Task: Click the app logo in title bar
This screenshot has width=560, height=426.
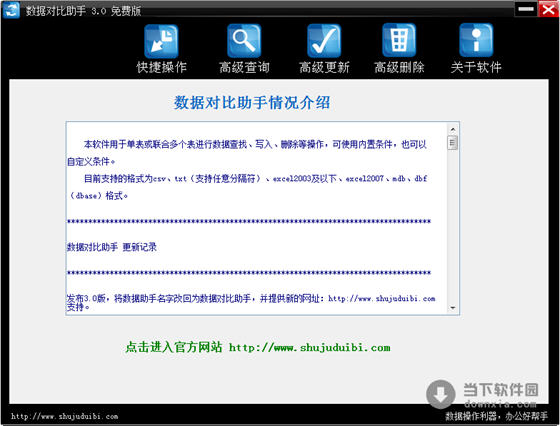Action: pyautogui.click(x=11, y=10)
